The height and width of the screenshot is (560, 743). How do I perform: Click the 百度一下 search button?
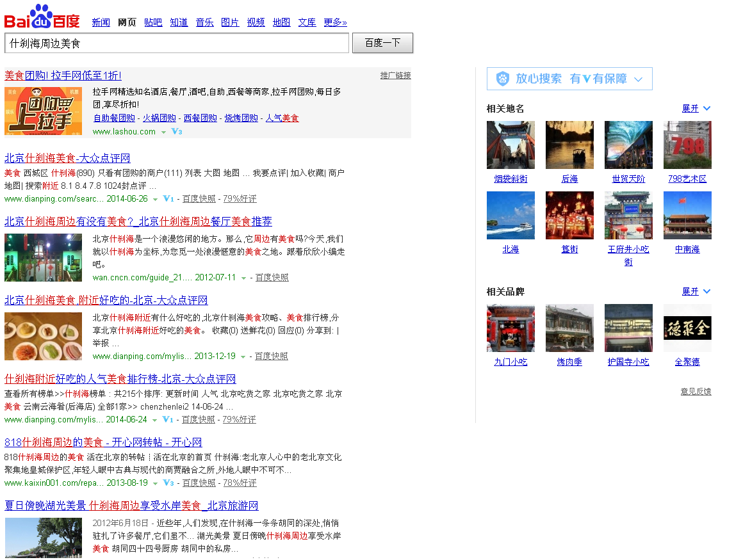pos(383,43)
